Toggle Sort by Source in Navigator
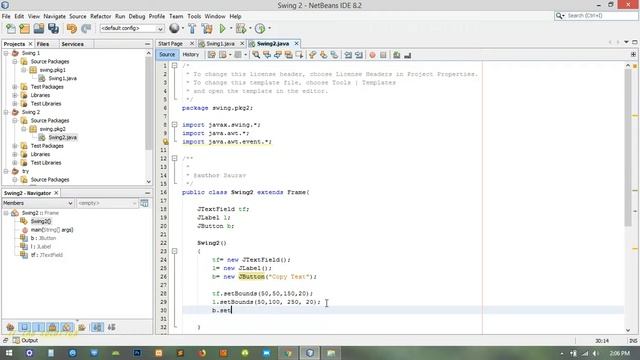This screenshot has height=360, width=640. tap(111, 327)
